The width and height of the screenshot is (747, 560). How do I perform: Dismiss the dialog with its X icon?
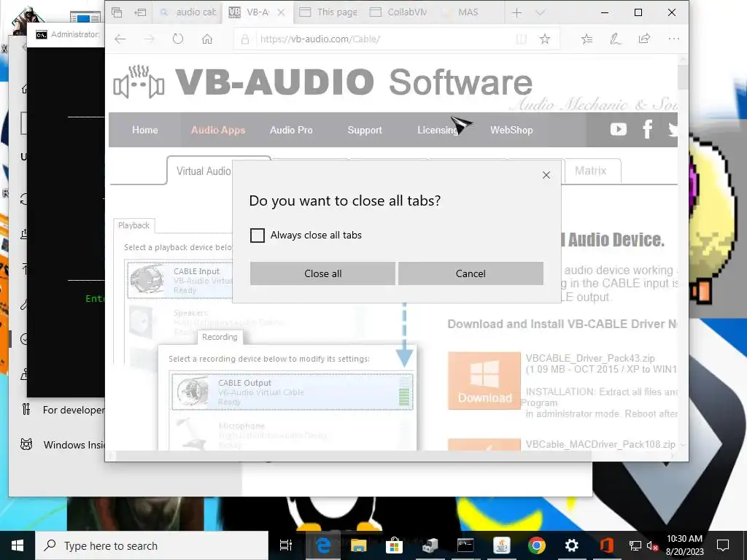pyautogui.click(x=546, y=175)
